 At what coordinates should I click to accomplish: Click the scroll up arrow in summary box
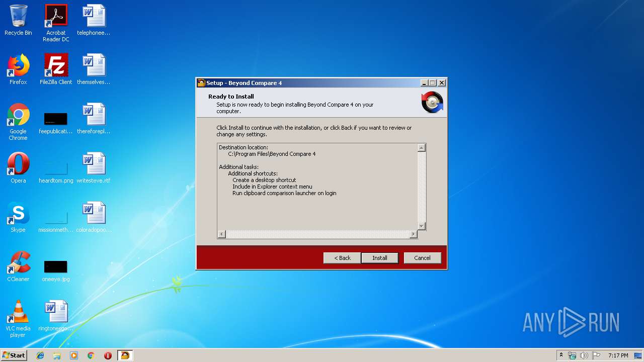tap(422, 147)
